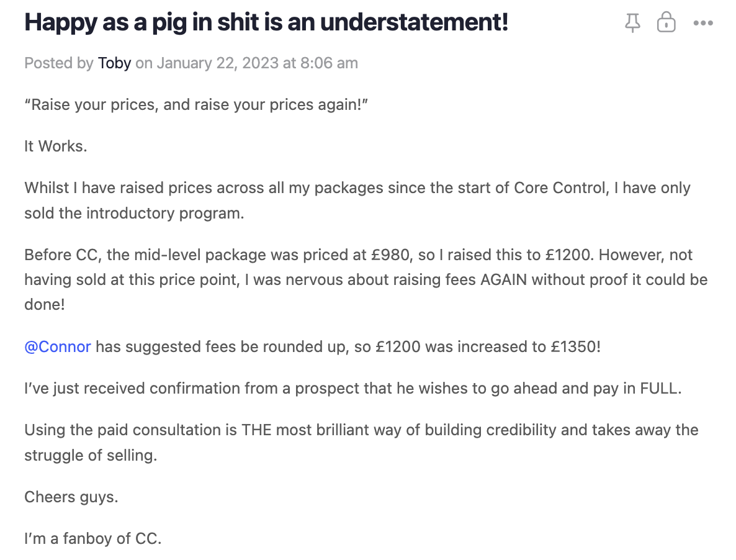Click the "Posted by" label text
Image resolution: width=736 pixels, height=560 pixels.
(59, 63)
